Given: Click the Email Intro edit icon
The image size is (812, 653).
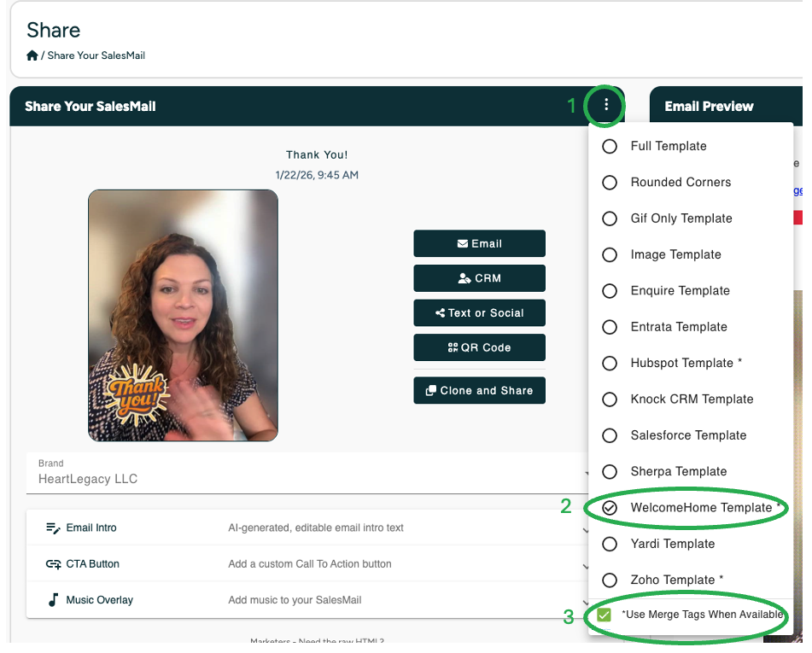Looking at the screenshot, I should pyautogui.click(x=53, y=528).
